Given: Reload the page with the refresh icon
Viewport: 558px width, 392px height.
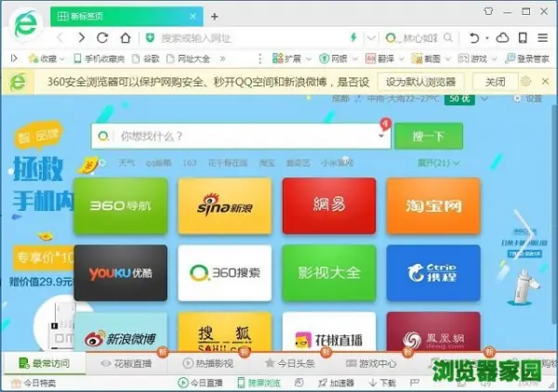Looking at the screenshot, I should [x=102, y=37].
